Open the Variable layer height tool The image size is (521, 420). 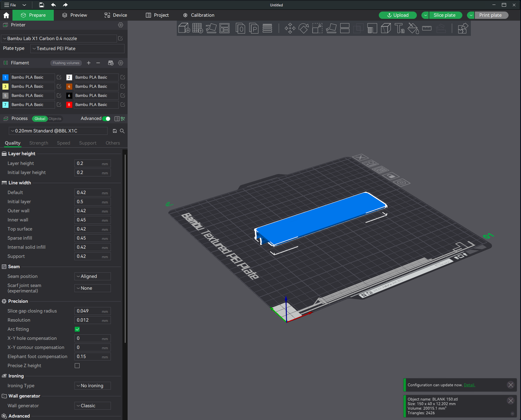point(267,28)
